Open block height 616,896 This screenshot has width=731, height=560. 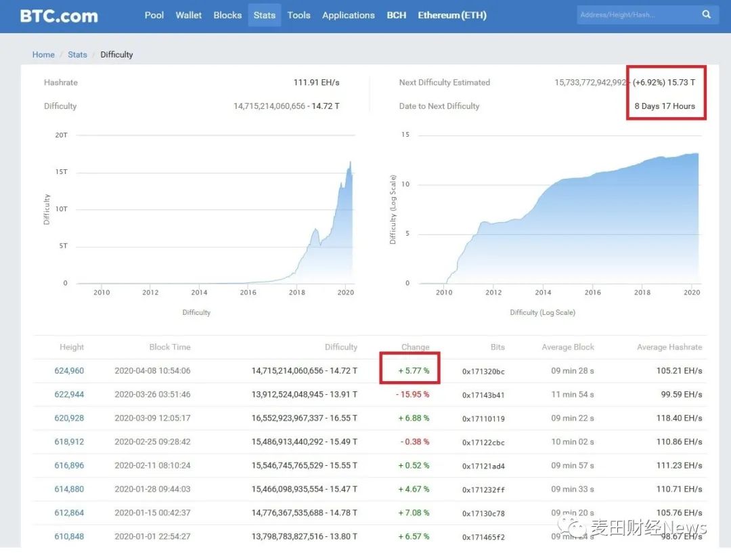click(x=69, y=466)
